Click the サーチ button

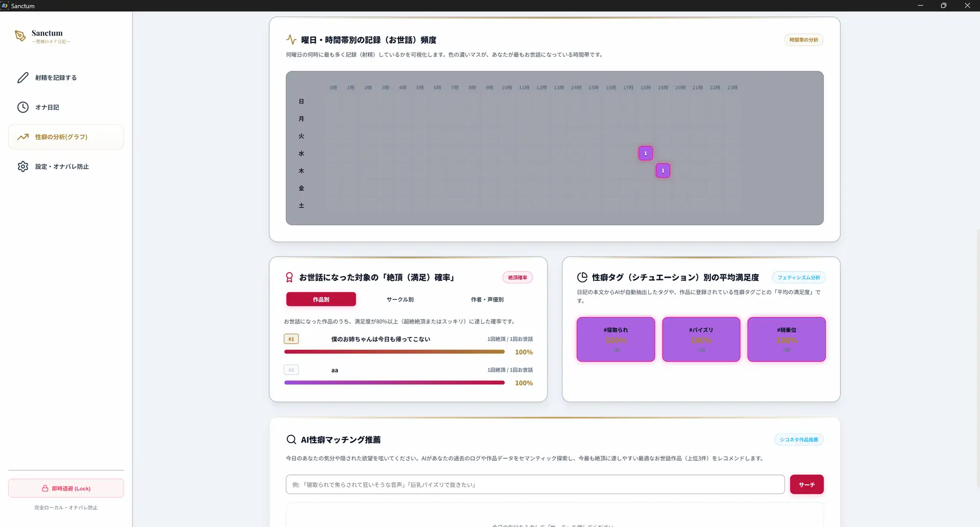point(807,484)
